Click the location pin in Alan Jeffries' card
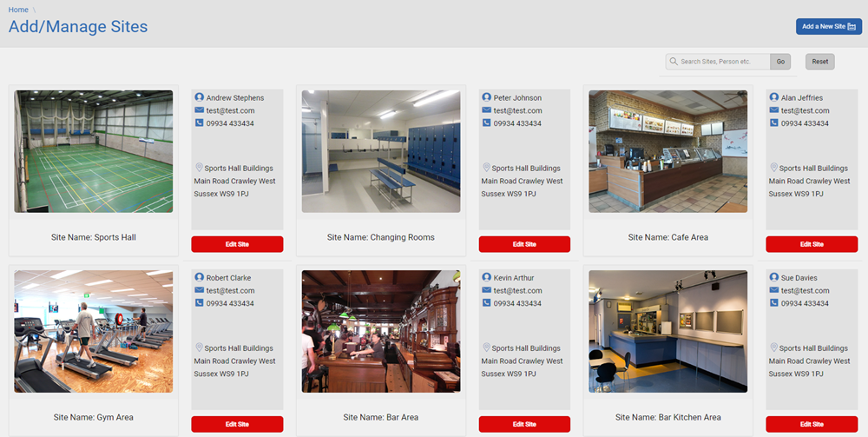This screenshot has width=868, height=437. point(774,168)
